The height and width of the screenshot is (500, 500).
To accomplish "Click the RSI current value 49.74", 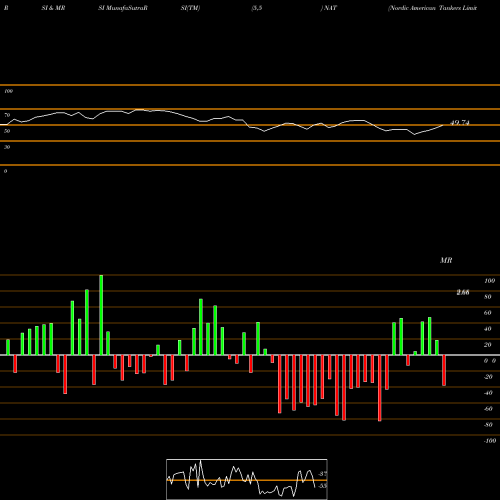I will [x=460, y=123].
